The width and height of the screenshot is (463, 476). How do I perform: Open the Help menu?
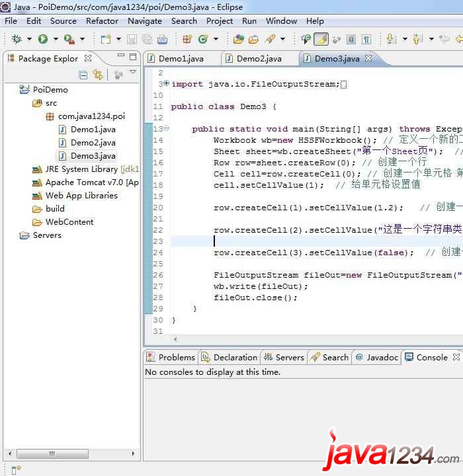315,21
